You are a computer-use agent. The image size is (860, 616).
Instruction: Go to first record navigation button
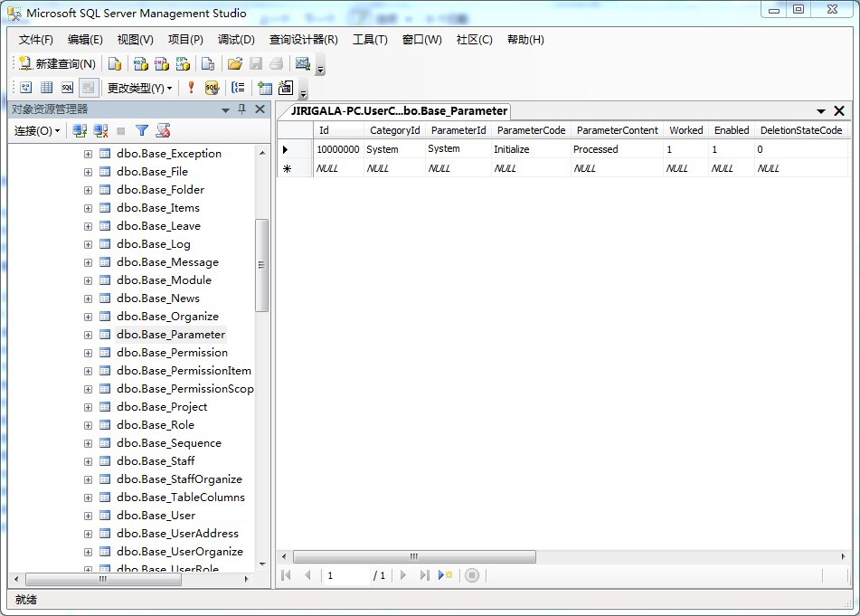287,575
